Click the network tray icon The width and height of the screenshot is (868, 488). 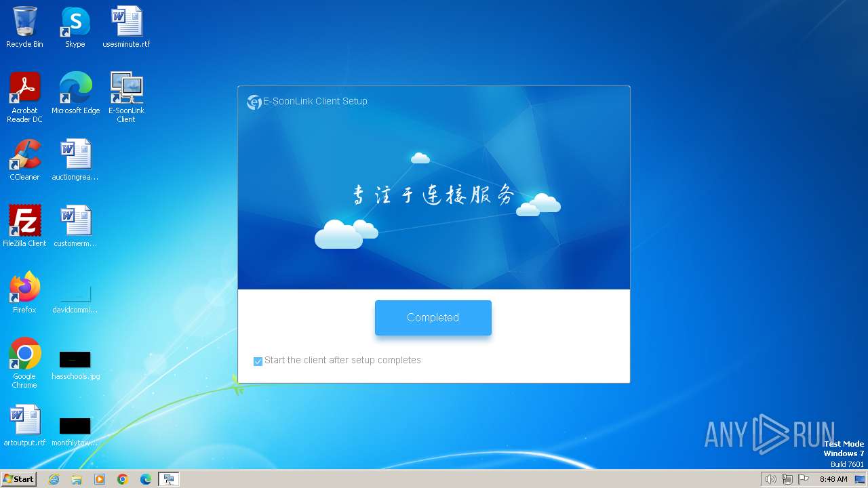[x=787, y=479]
